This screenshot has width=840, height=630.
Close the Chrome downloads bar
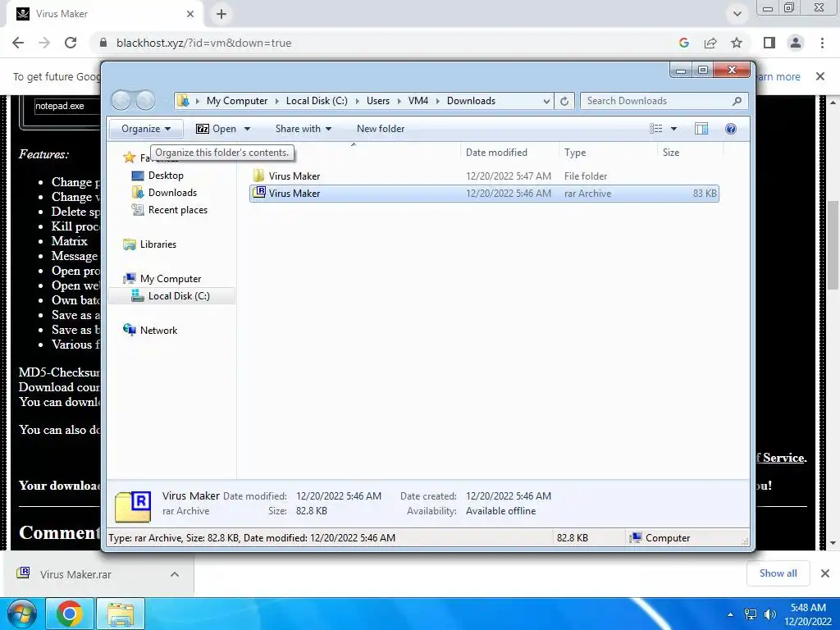(x=825, y=573)
